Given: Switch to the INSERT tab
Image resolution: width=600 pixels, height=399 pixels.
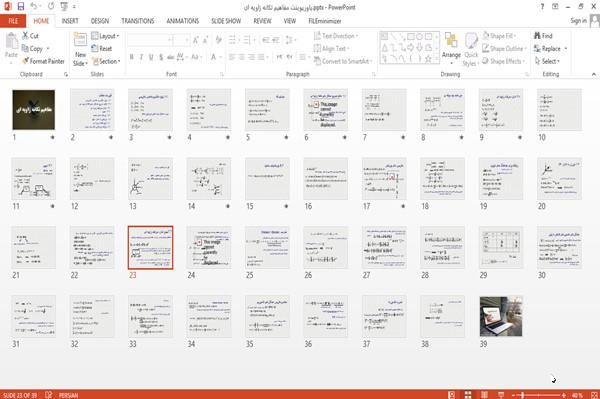Looking at the screenshot, I should point(70,21).
